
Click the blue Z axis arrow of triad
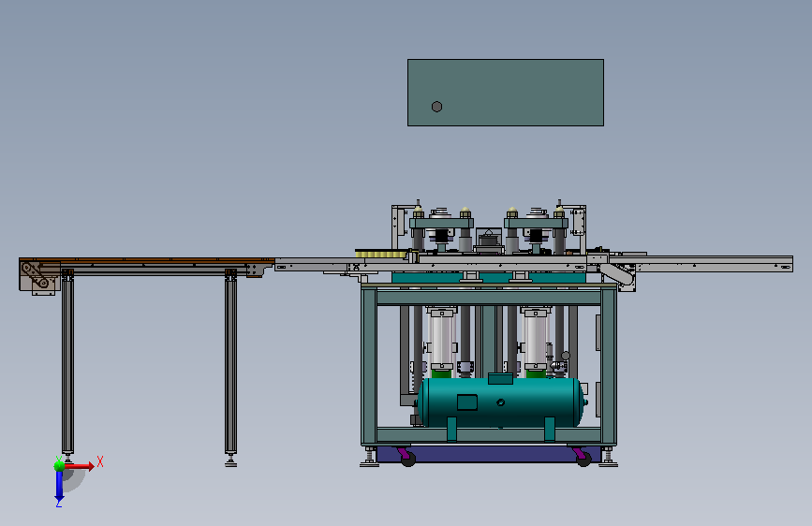tap(59, 487)
